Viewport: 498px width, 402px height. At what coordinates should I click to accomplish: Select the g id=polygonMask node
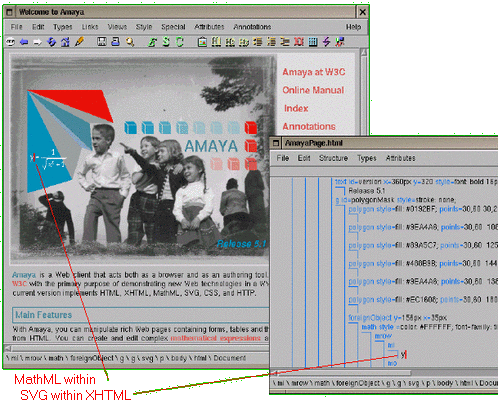(x=395, y=200)
